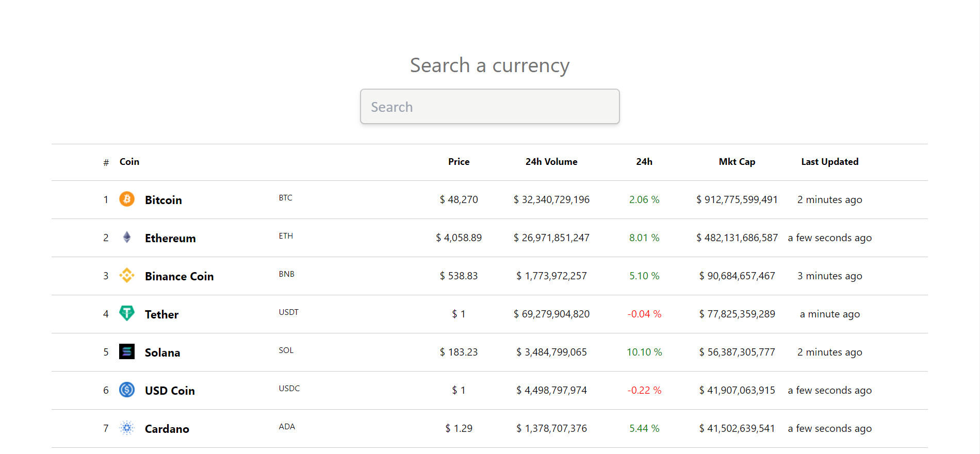Click the BTC ticker symbol
The height and width of the screenshot is (454, 980).
tap(286, 198)
